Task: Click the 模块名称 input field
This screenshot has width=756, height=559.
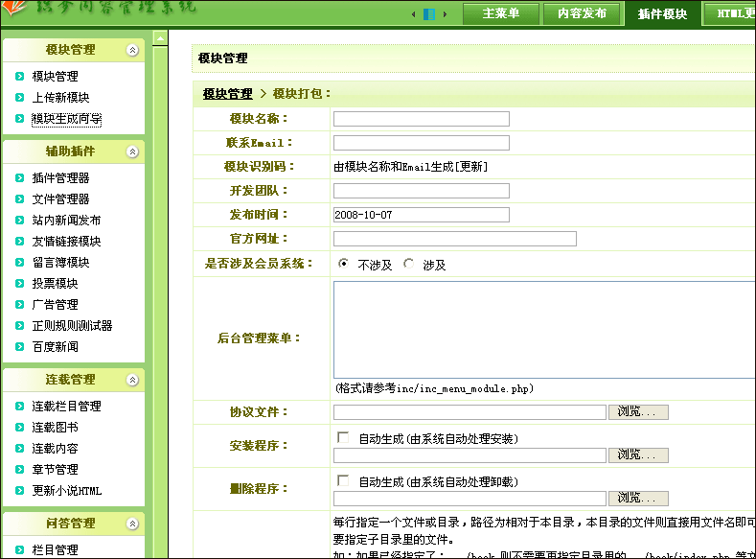Action: coord(421,119)
